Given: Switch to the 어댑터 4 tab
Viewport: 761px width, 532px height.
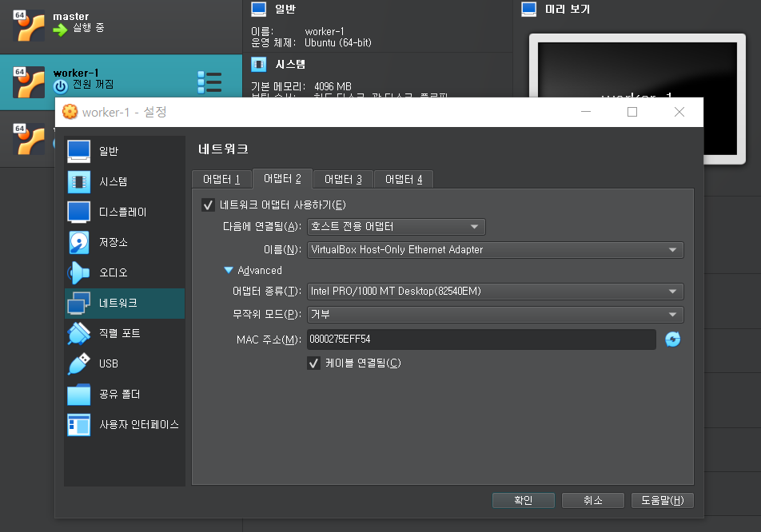Looking at the screenshot, I should click(404, 180).
